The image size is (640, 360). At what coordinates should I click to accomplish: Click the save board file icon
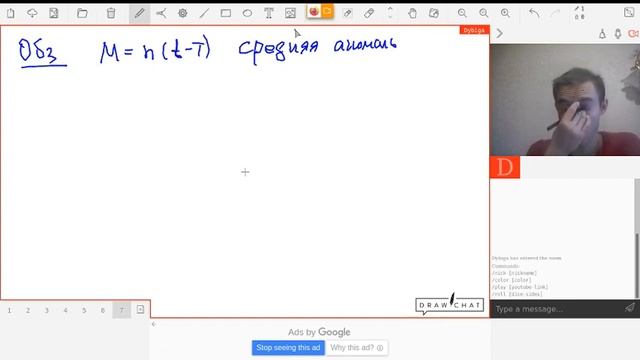tap(53, 13)
